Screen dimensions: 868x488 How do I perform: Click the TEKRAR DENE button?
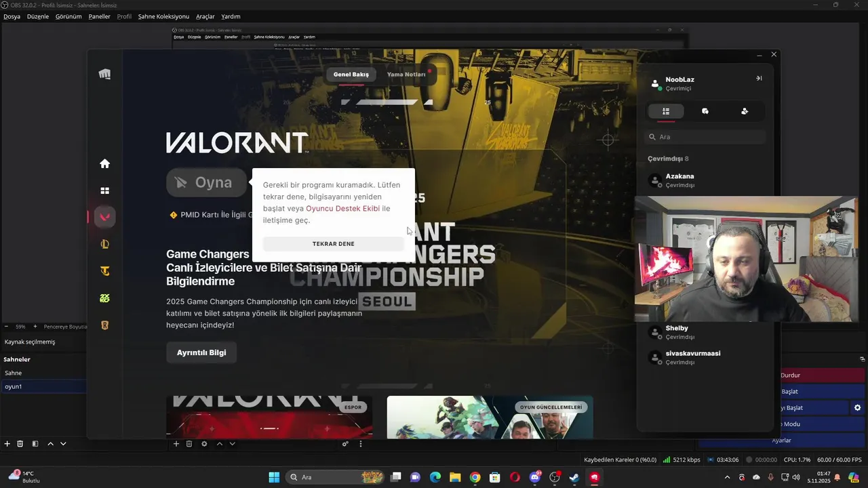[x=333, y=244]
